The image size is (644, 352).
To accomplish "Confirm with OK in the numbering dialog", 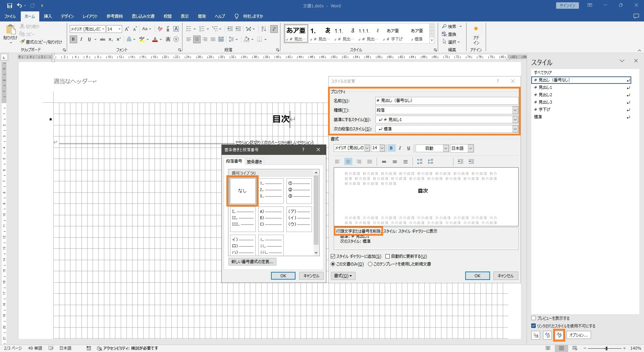I will coord(283,276).
